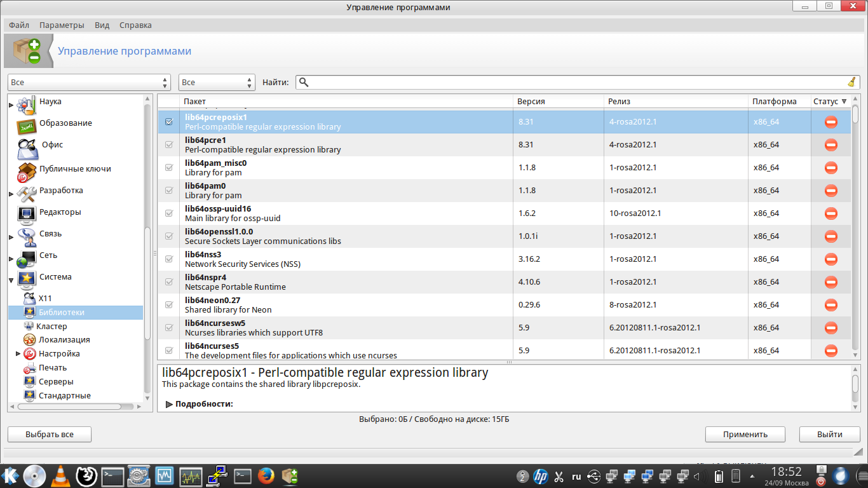This screenshot has width=868, height=488.
Task: Click the Office category icon in sidebar
Action: [x=27, y=147]
